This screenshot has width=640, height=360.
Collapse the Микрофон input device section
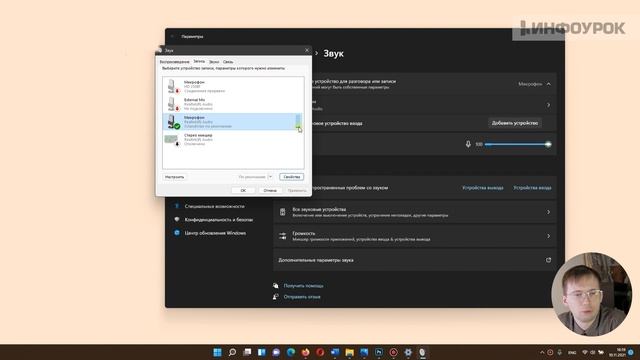(549, 84)
